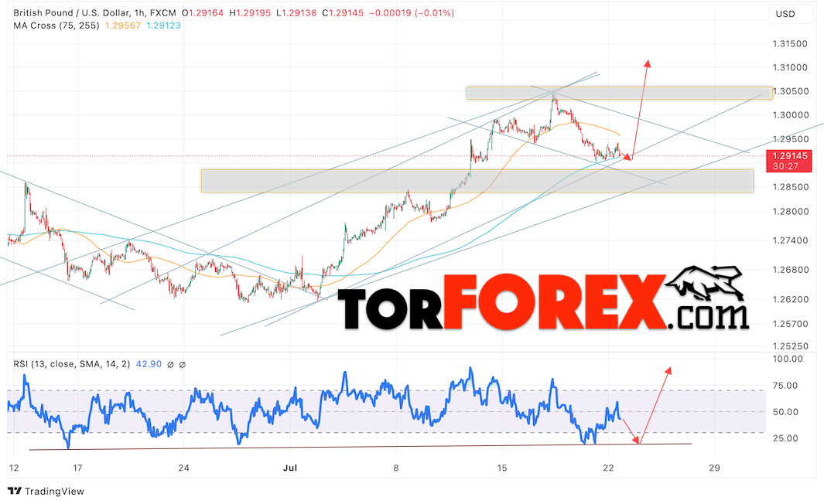The height and width of the screenshot is (504, 824).
Task: Click the date label 24 on time axis
Action: (183, 468)
